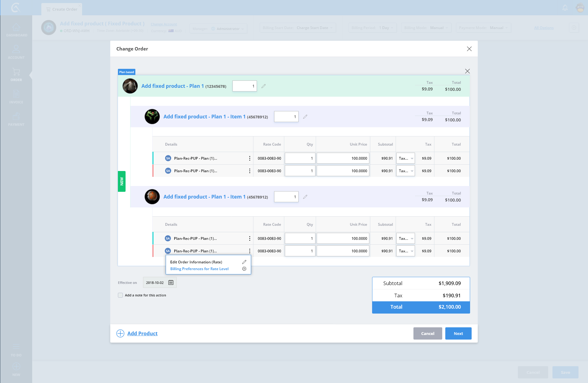This screenshot has width=588, height=383.
Task: Expand Tax dropdown in first rate row
Action: coord(405,158)
